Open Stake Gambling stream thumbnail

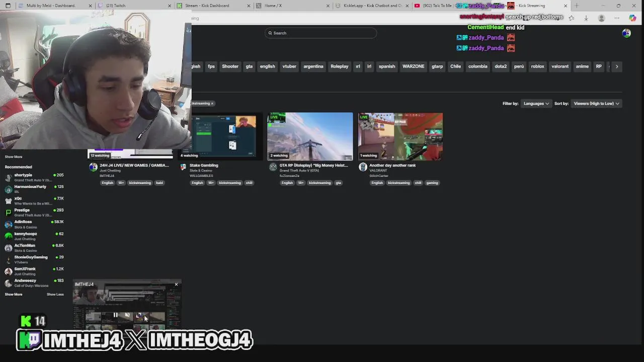pos(221,136)
